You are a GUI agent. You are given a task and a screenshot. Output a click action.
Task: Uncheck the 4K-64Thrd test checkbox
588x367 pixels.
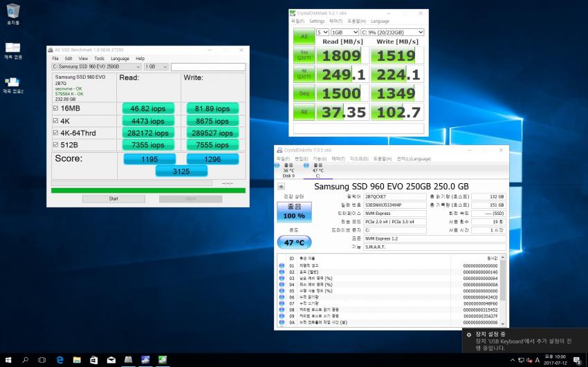click(55, 133)
